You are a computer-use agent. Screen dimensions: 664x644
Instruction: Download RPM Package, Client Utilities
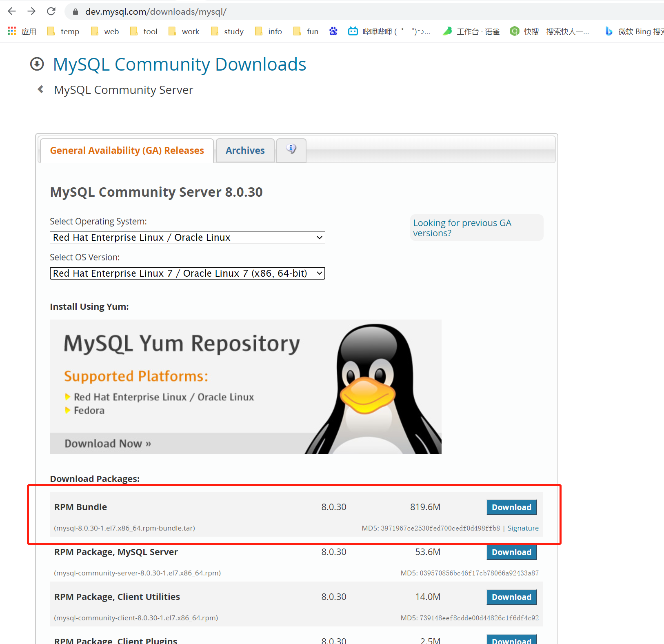point(511,597)
